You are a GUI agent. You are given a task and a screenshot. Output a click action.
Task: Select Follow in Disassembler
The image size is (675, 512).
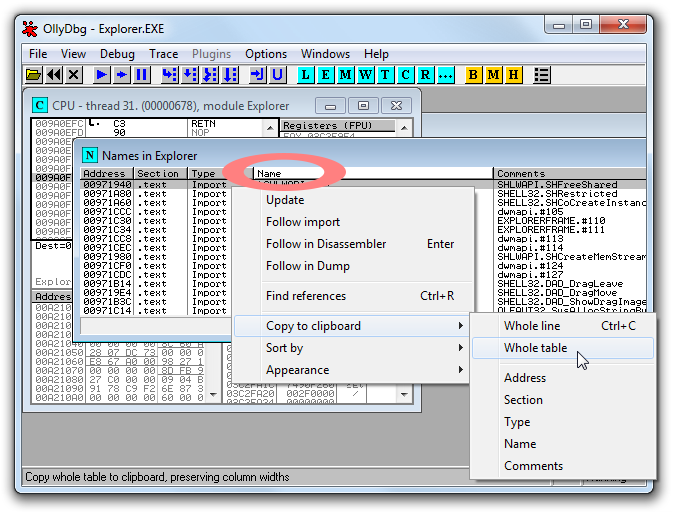tap(353, 244)
